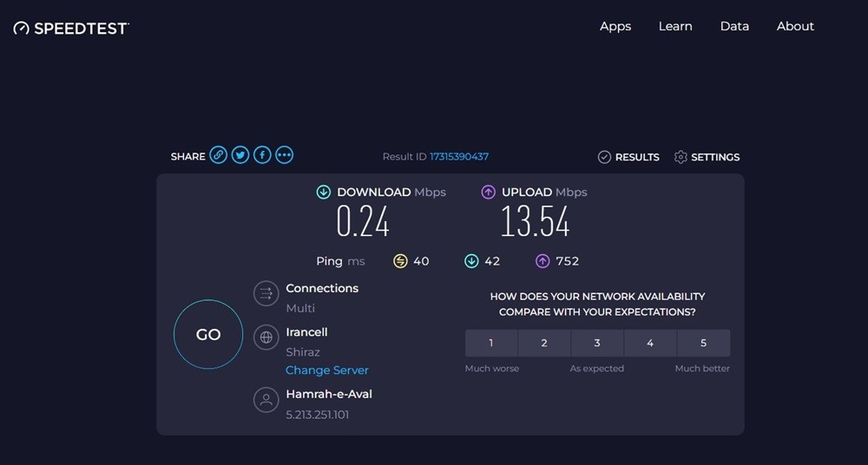Click the Irancell server globe icon

pos(266,337)
